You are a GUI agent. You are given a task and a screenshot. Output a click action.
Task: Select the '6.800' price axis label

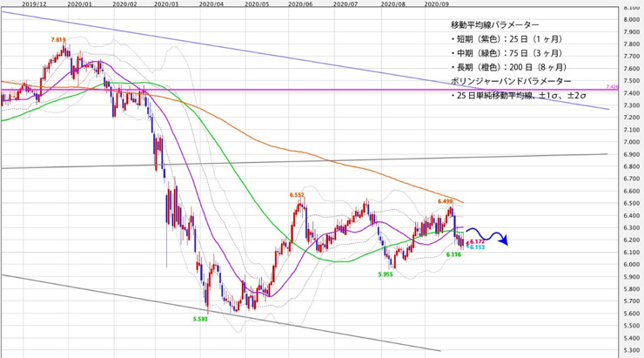click(x=631, y=166)
